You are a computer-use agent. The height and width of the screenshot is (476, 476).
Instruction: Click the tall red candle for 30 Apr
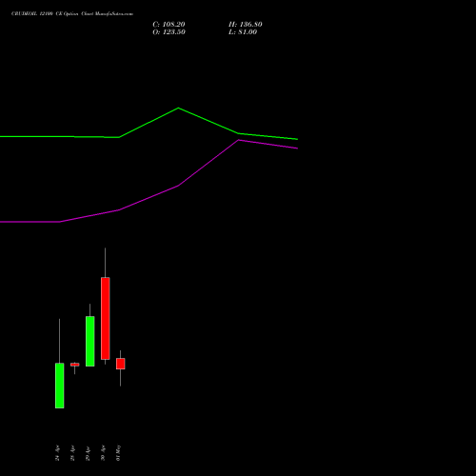tap(106, 318)
